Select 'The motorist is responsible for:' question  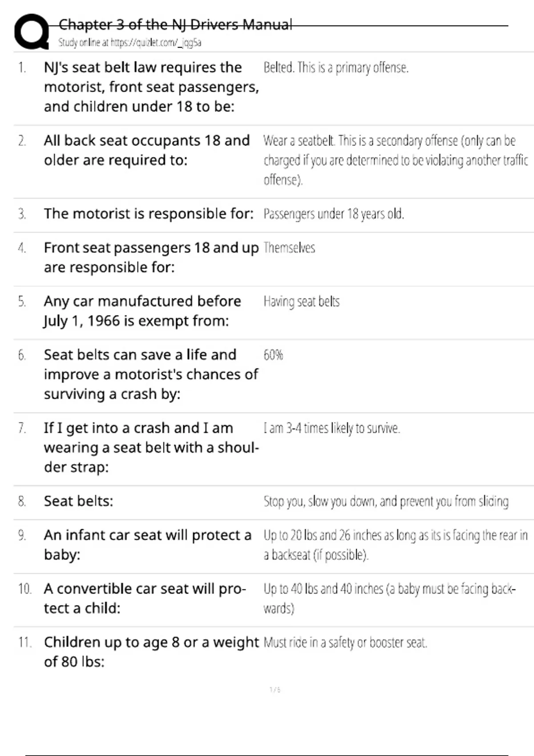(x=148, y=214)
